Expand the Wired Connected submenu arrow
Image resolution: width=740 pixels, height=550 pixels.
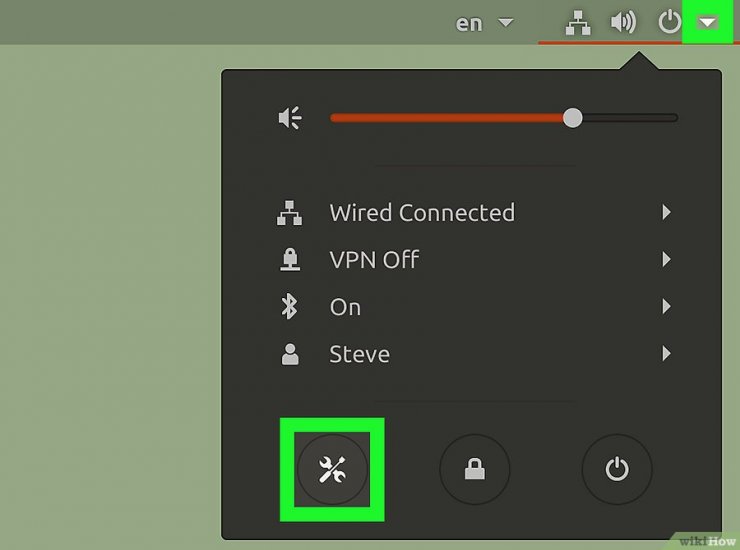pos(666,212)
